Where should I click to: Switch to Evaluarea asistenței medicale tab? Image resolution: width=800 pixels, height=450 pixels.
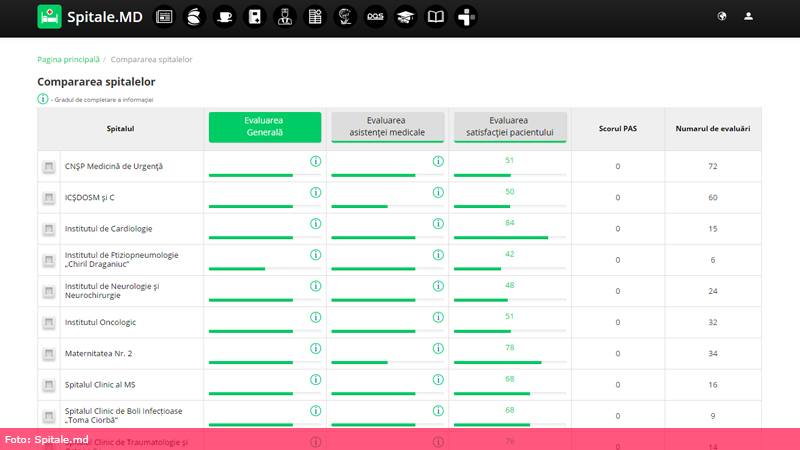click(x=387, y=127)
